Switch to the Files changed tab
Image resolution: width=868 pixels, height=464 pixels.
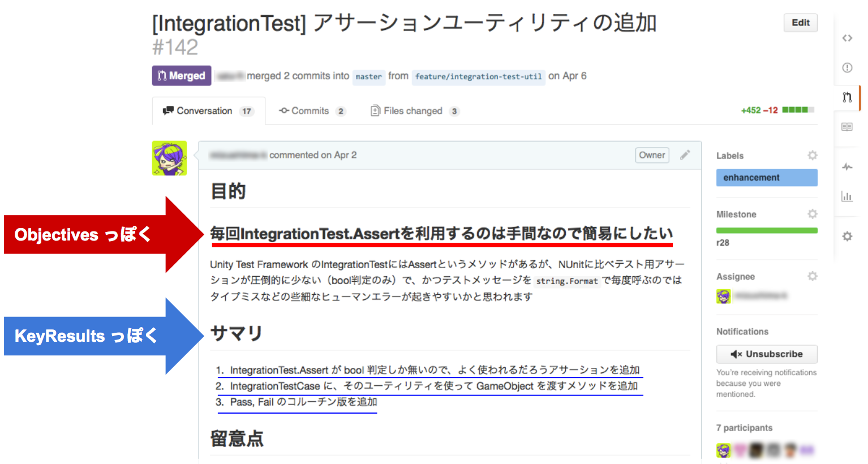[x=414, y=111]
